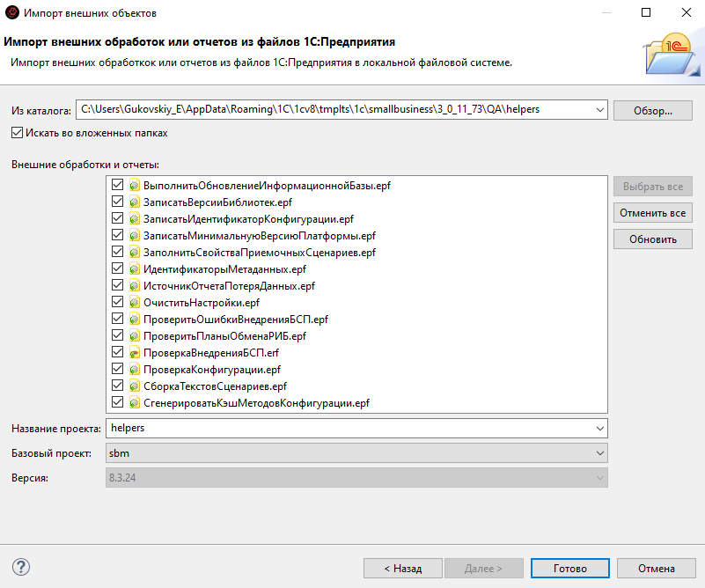Click the СборкаТекстовСценариев.epf file icon
Viewport: 705px width, 588px height.
[x=135, y=386]
